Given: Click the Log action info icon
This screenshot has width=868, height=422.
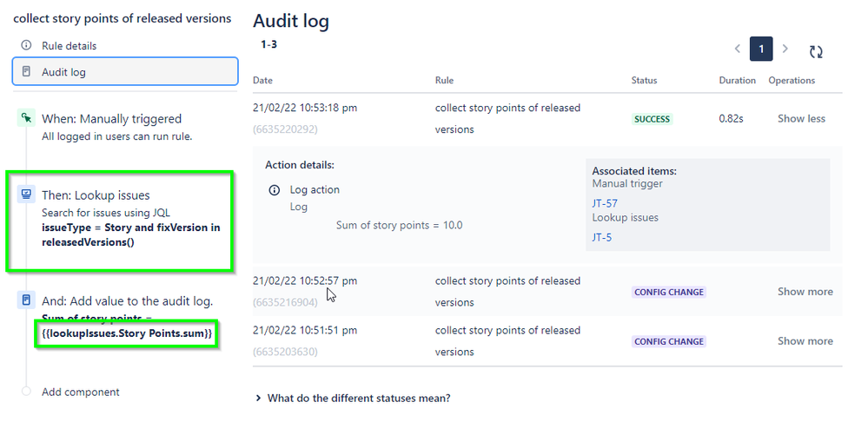Looking at the screenshot, I should click(x=274, y=189).
